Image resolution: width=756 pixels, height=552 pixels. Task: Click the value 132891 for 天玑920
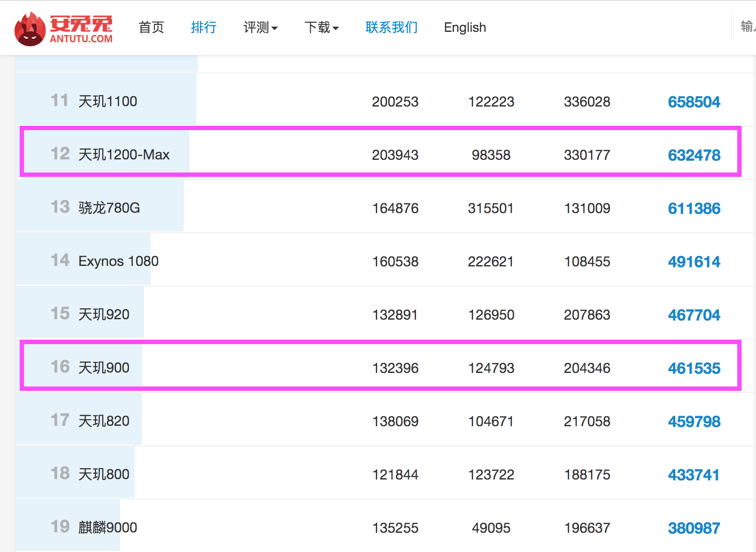[x=395, y=315]
